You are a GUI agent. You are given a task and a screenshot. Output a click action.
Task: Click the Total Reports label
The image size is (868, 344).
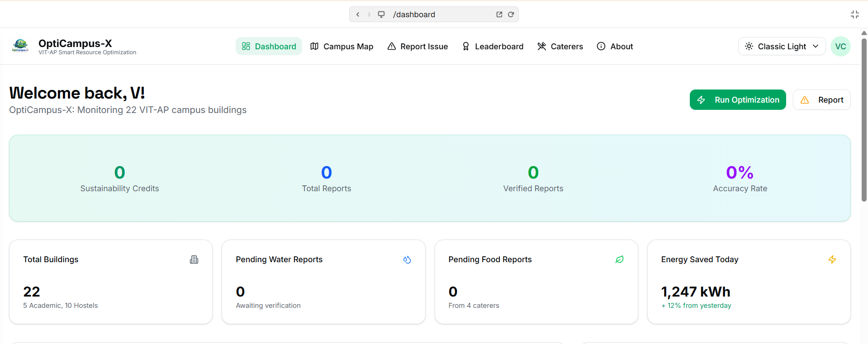point(327,188)
